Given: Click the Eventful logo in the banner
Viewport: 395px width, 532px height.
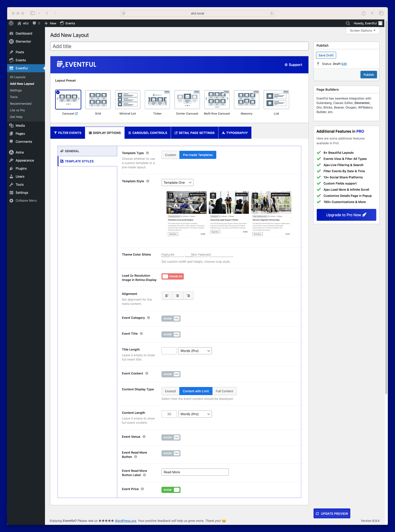Looking at the screenshot, I should (x=76, y=64).
